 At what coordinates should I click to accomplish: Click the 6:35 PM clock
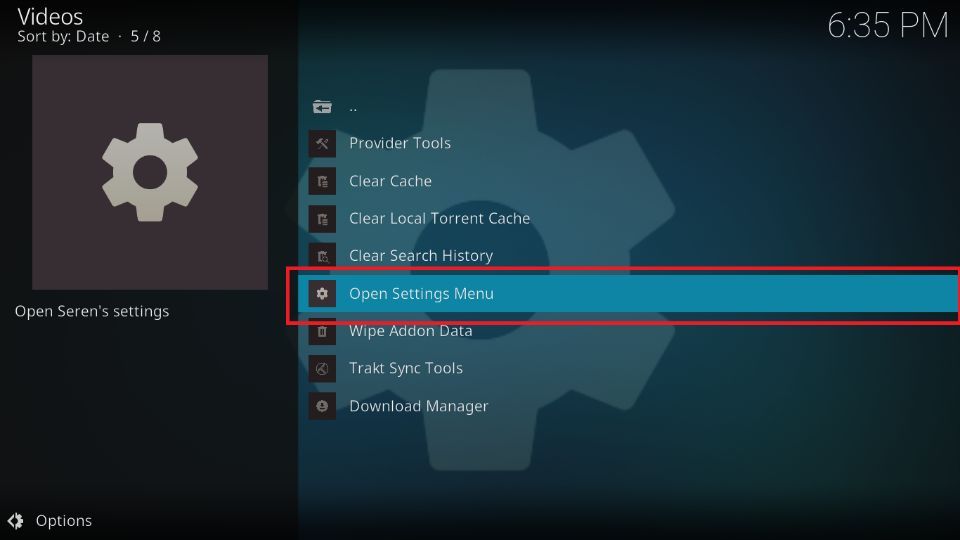click(x=888, y=26)
